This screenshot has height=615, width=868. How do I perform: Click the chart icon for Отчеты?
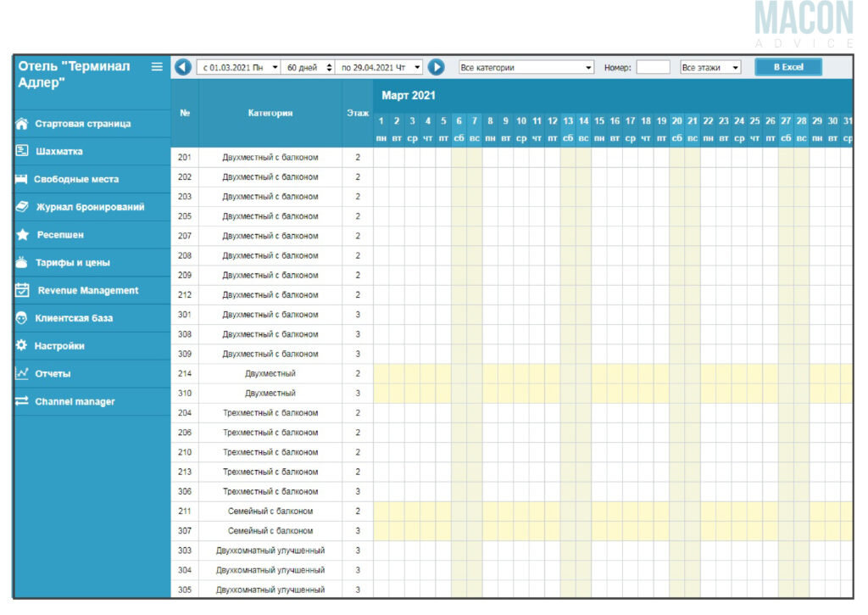[x=21, y=373]
